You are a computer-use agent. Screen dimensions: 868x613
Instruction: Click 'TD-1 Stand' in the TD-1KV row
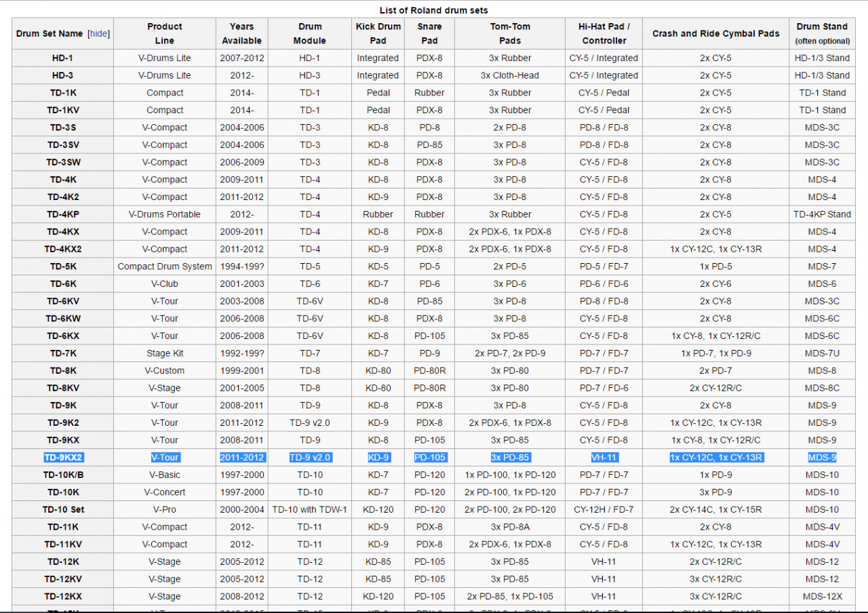(822, 110)
